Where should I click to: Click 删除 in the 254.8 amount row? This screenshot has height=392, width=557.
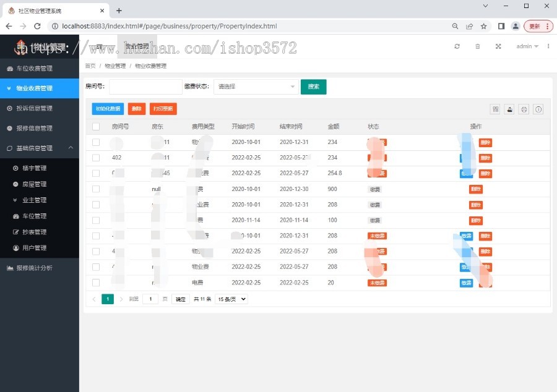click(485, 174)
